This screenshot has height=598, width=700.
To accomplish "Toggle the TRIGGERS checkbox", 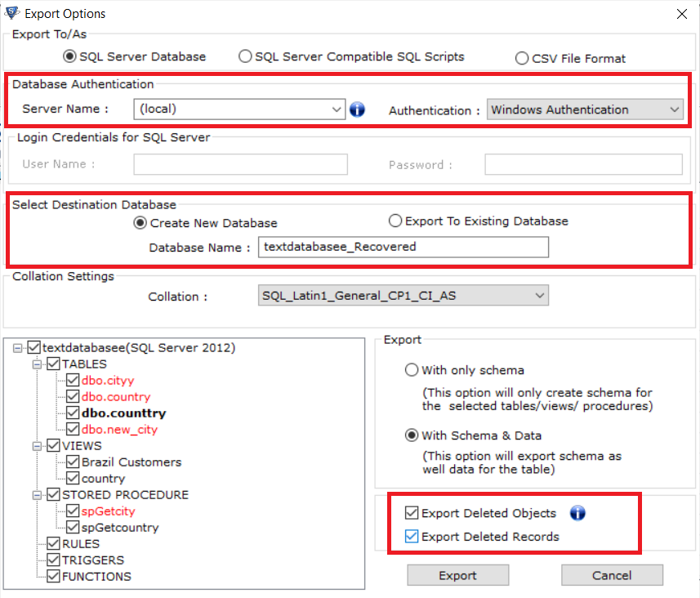I will 55,560.
